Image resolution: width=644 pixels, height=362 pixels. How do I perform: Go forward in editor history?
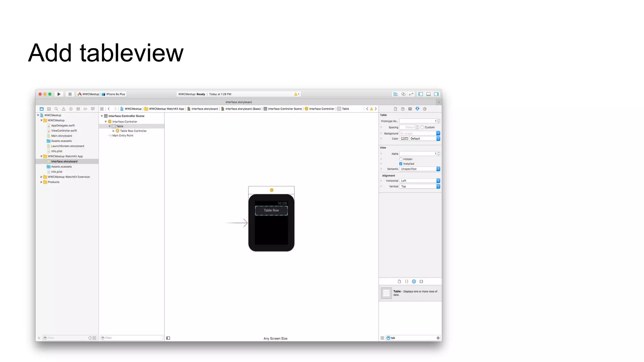pyautogui.click(x=115, y=109)
